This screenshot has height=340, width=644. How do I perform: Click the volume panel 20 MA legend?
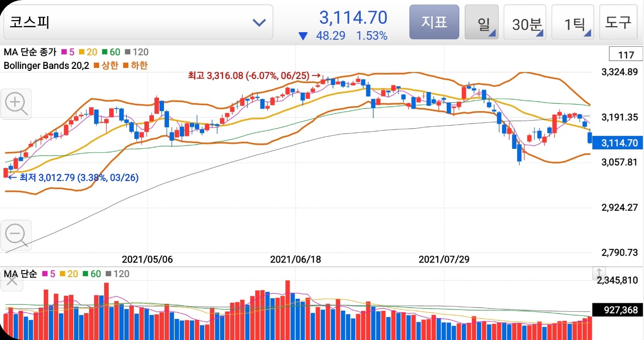pyautogui.click(x=69, y=274)
